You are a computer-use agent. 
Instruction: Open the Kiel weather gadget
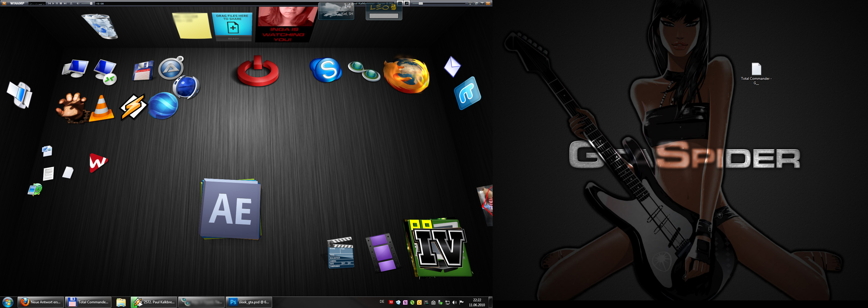tap(336, 11)
